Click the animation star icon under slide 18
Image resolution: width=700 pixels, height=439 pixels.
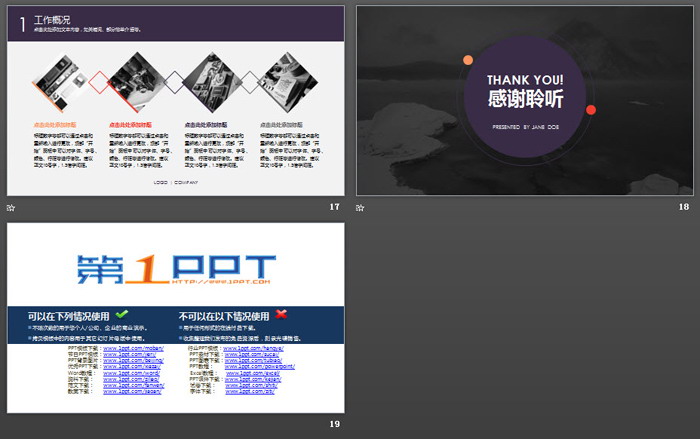coord(360,208)
